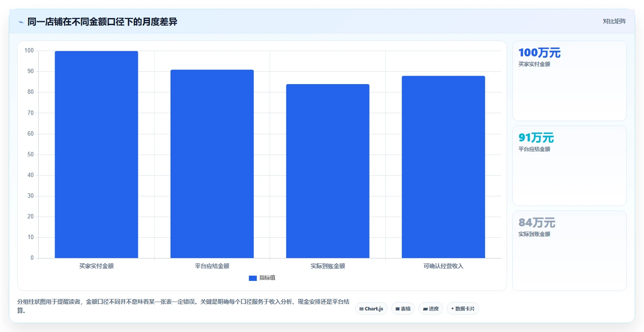Viewport: 644px width, 332px height.
Task: Click the blue legend swatch for 指标值
Action: pyautogui.click(x=253, y=278)
